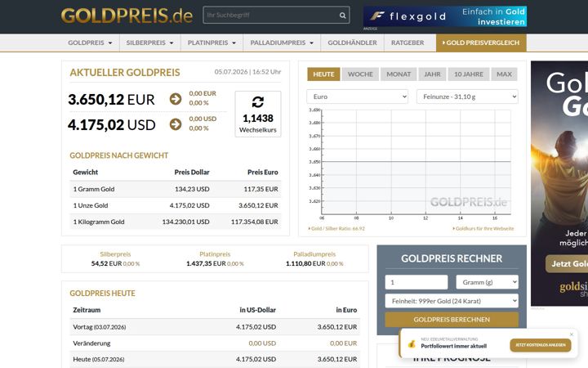
Task: Open the RATGEBER menu item
Action: [x=408, y=43]
